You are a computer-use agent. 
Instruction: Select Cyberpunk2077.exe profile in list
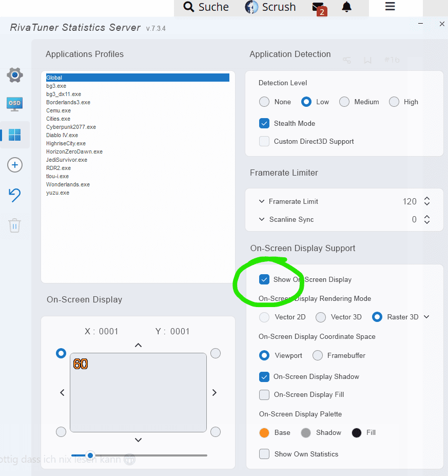coord(71,127)
